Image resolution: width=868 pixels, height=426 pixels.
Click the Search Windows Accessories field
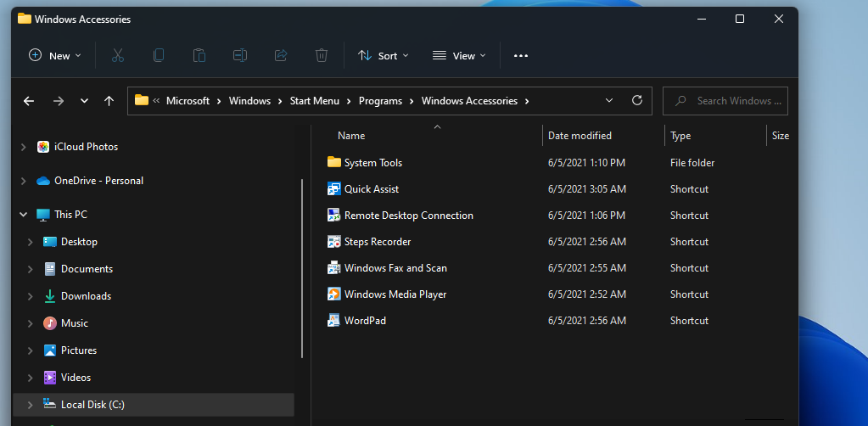click(733, 100)
